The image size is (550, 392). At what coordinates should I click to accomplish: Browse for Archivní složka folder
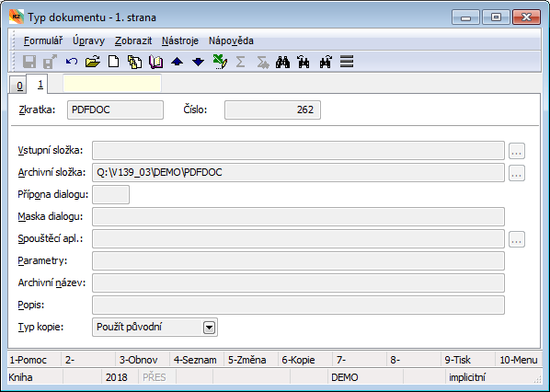pyautogui.click(x=517, y=173)
